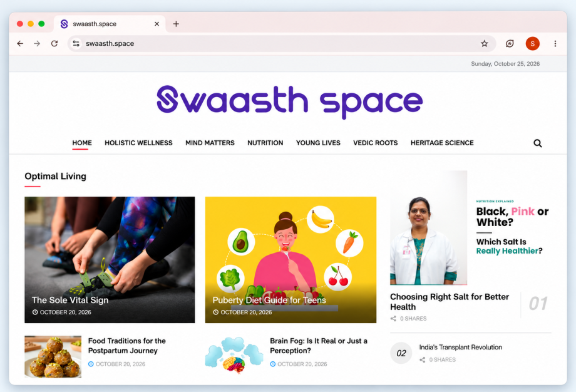Click the swaasth.space favicon in the tab

[64, 24]
